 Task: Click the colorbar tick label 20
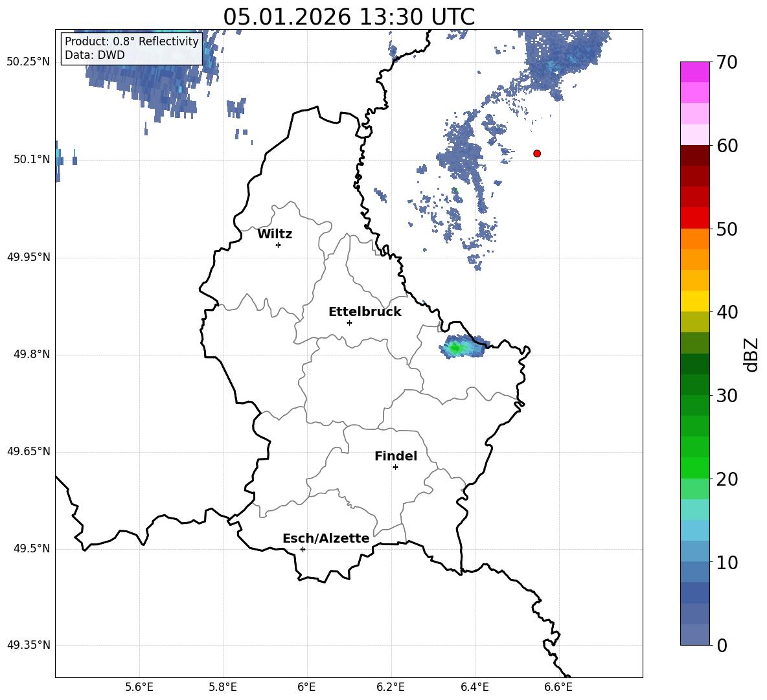point(727,479)
